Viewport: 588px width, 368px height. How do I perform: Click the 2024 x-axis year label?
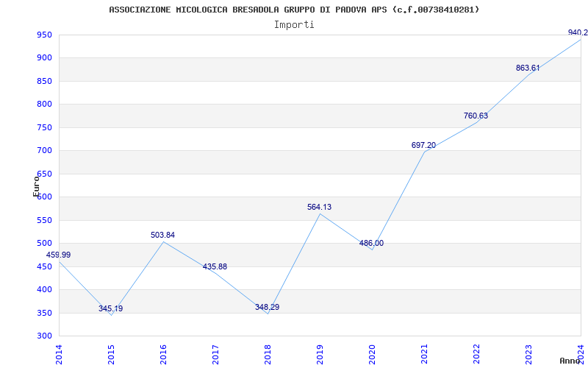point(581,354)
